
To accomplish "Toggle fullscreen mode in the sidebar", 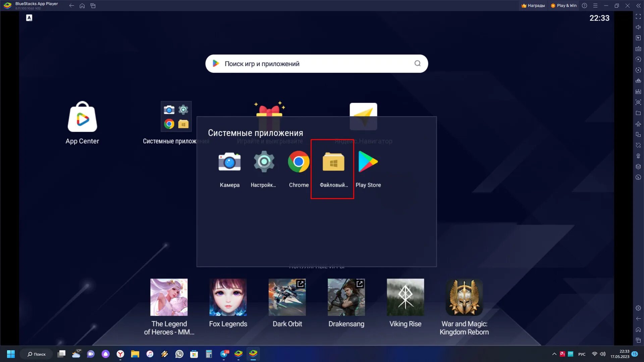I will coord(638,16).
